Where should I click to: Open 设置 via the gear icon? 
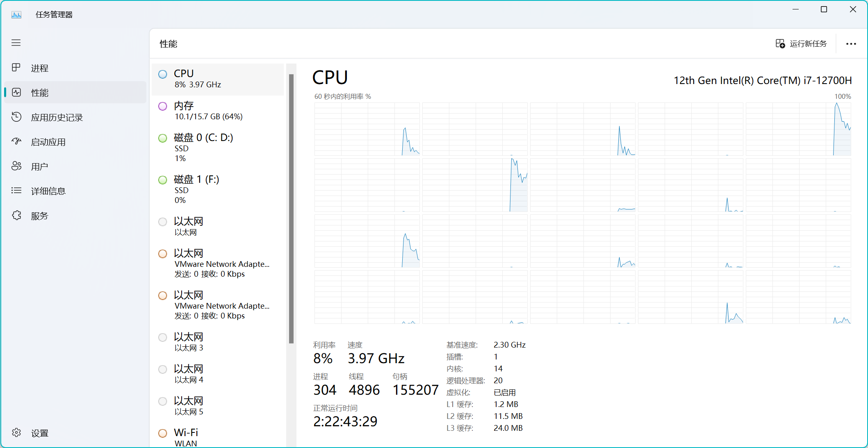click(x=16, y=433)
